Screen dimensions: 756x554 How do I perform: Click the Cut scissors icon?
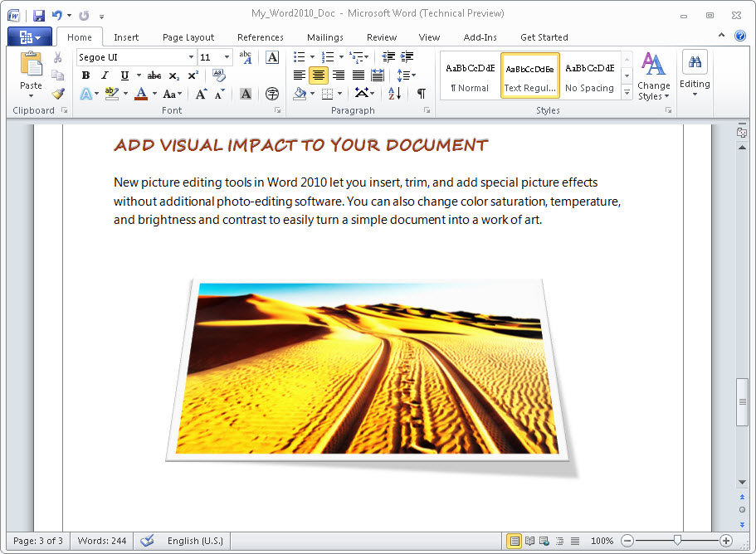tap(58, 57)
